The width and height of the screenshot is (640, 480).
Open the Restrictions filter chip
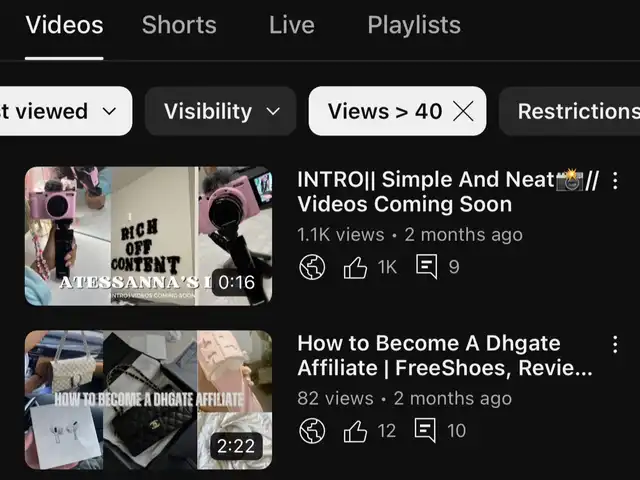point(575,111)
